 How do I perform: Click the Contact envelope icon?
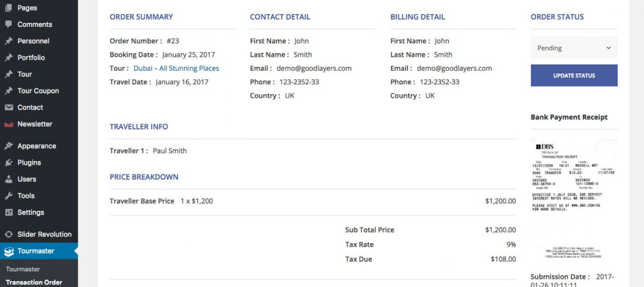(x=9, y=107)
